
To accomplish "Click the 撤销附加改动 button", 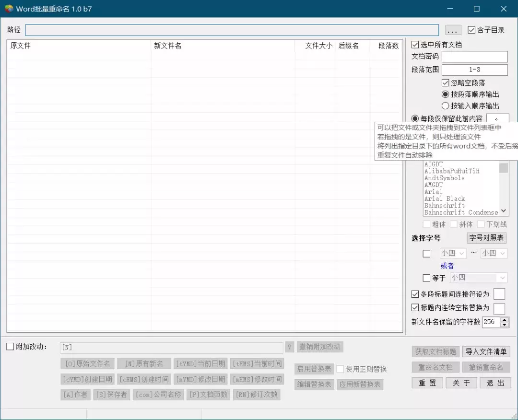I will 320,347.
